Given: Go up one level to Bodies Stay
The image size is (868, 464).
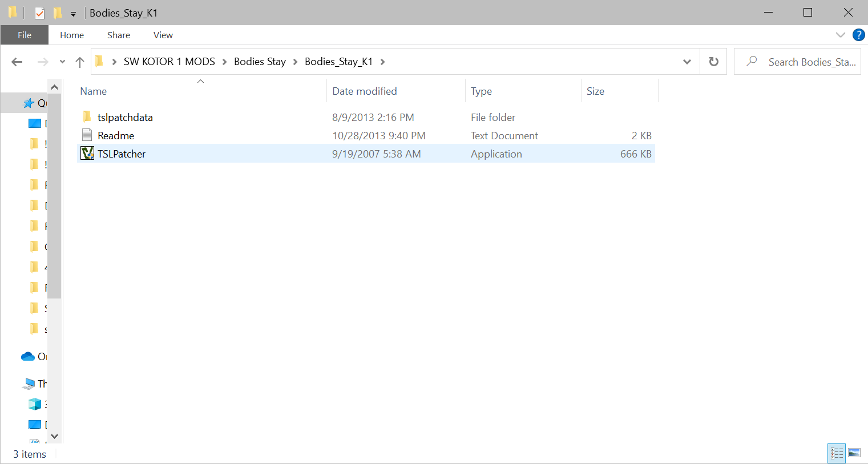Looking at the screenshot, I should coord(80,62).
